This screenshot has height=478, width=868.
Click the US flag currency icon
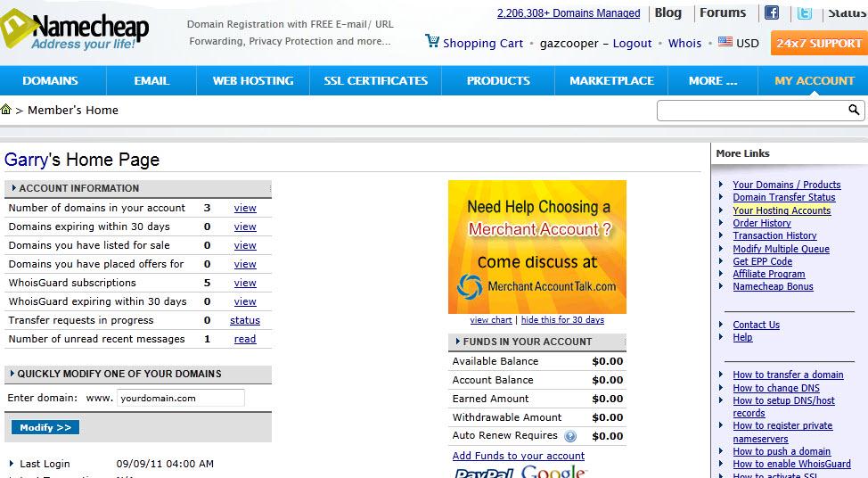(725, 42)
